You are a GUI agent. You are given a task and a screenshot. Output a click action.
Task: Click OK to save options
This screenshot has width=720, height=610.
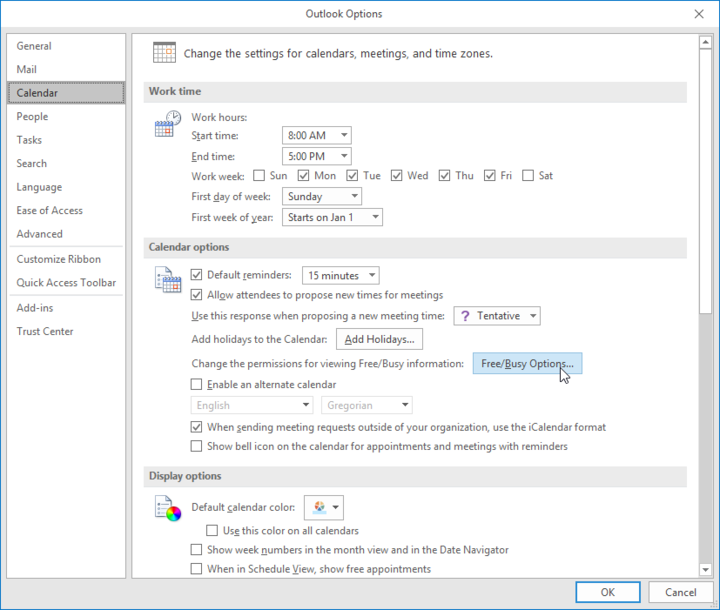click(608, 592)
